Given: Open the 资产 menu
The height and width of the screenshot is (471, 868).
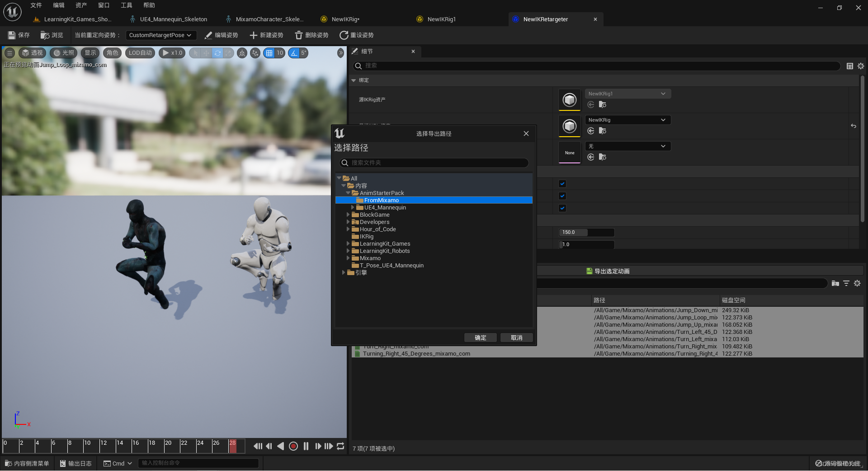Looking at the screenshot, I should pyautogui.click(x=81, y=5).
